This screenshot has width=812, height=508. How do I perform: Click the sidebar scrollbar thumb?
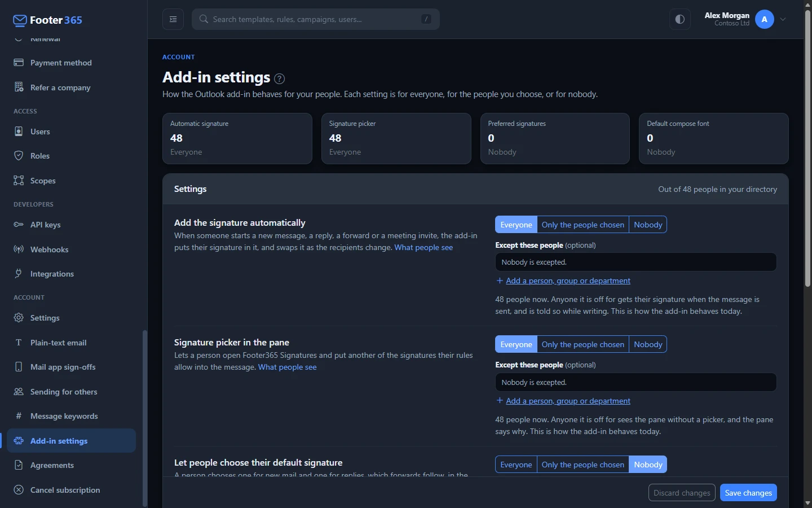click(145, 418)
